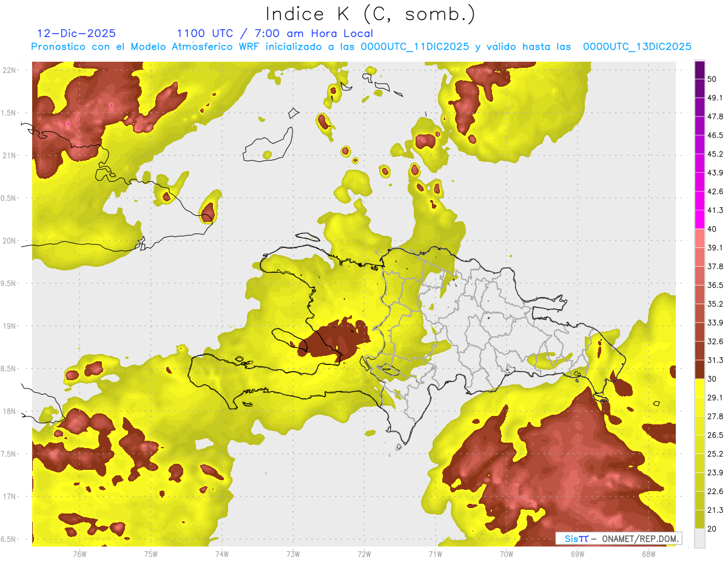Click the legend value "30"
Image resolution: width=728 pixels, height=562 pixels.
(712, 378)
